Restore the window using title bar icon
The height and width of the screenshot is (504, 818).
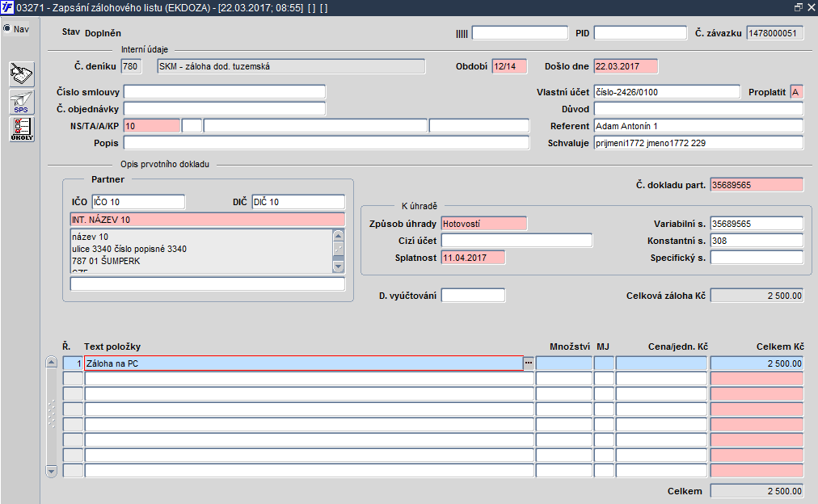(798, 7)
